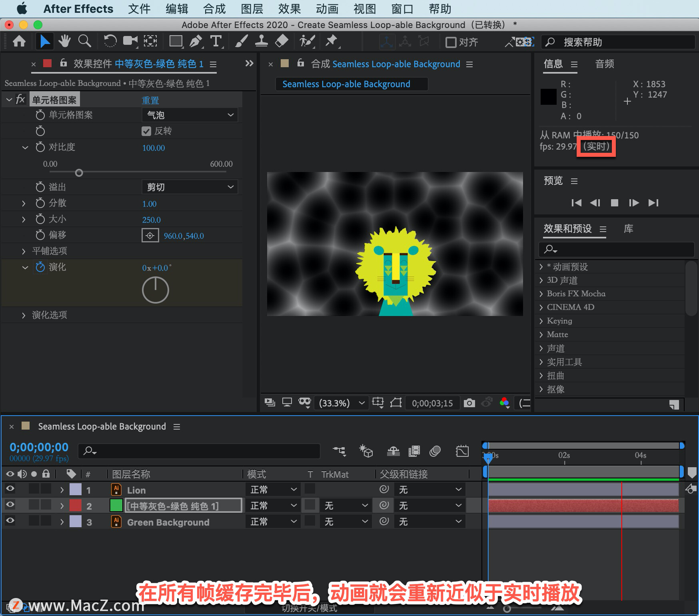Select the Brush tool
Screen dimensions: 699x616
[241, 41]
